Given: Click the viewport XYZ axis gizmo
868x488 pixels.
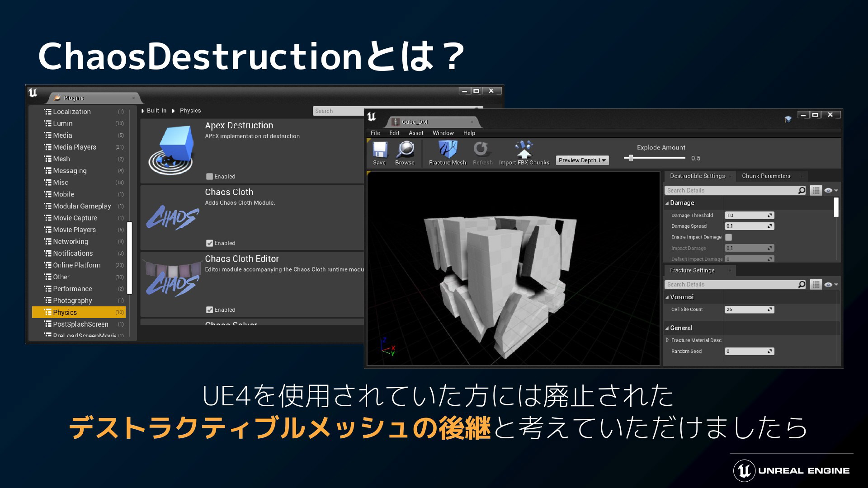Looking at the screenshot, I should pos(388,347).
